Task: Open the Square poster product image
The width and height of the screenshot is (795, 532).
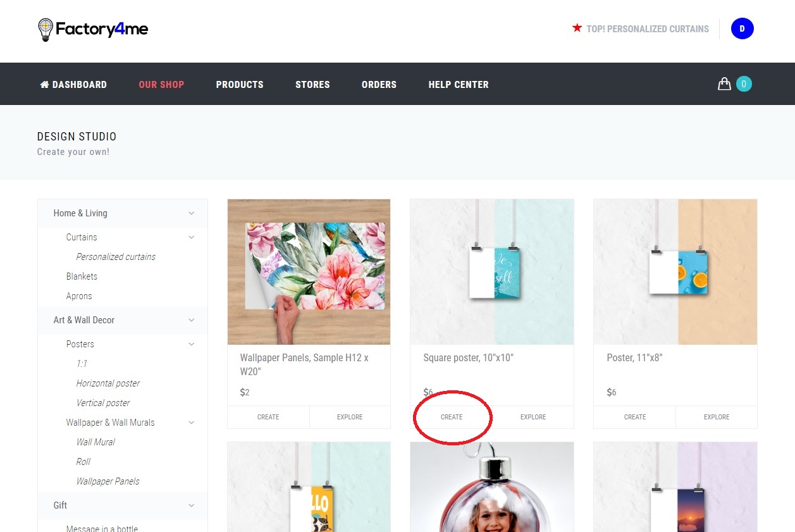Action: [492, 272]
